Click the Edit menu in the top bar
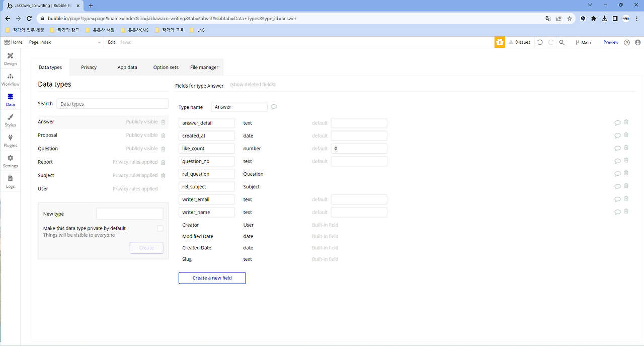Image resolution: width=644 pixels, height=346 pixels. point(111,42)
